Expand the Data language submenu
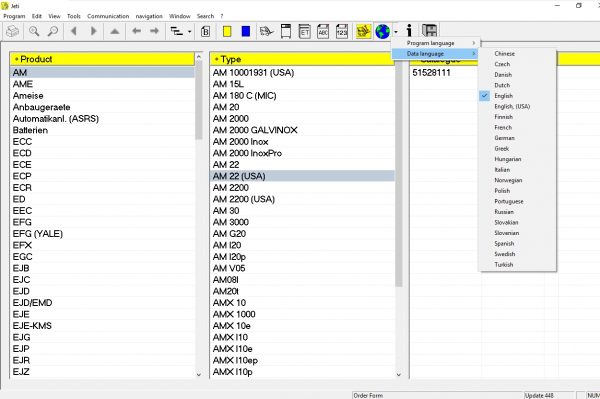 pyautogui.click(x=435, y=54)
